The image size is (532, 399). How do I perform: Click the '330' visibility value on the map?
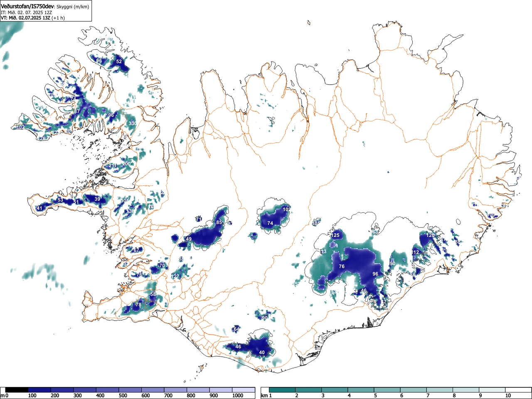[x=133, y=123]
